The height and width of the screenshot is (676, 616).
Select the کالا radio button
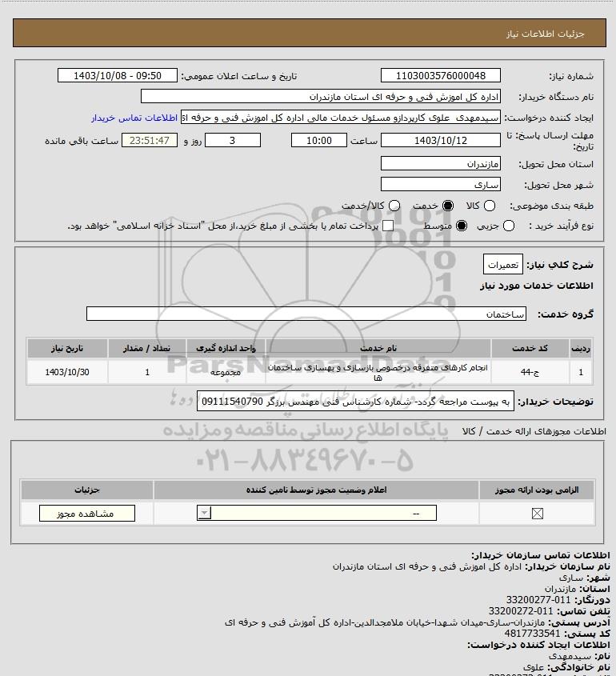tap(490, 206)
